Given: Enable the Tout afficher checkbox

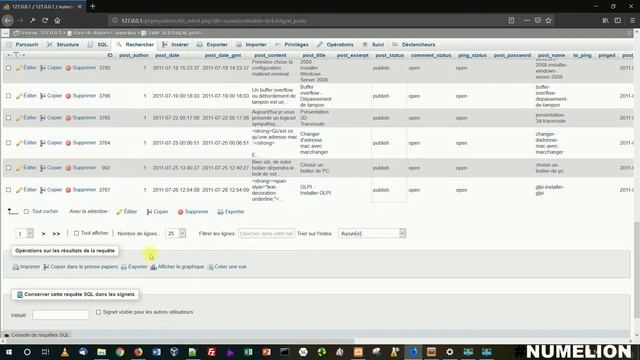Looking at the screenshot, I should tap(76, 233).
